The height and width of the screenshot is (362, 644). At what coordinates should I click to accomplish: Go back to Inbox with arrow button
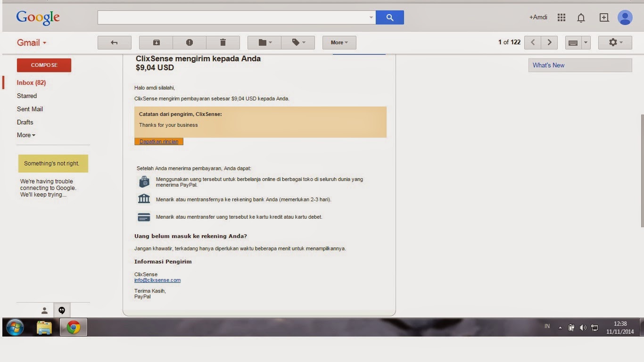(x=115, y=42)
